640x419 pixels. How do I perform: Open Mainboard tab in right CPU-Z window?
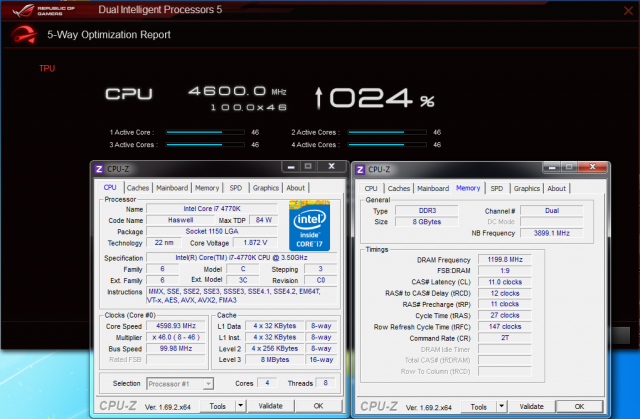(x=433, y=188)
